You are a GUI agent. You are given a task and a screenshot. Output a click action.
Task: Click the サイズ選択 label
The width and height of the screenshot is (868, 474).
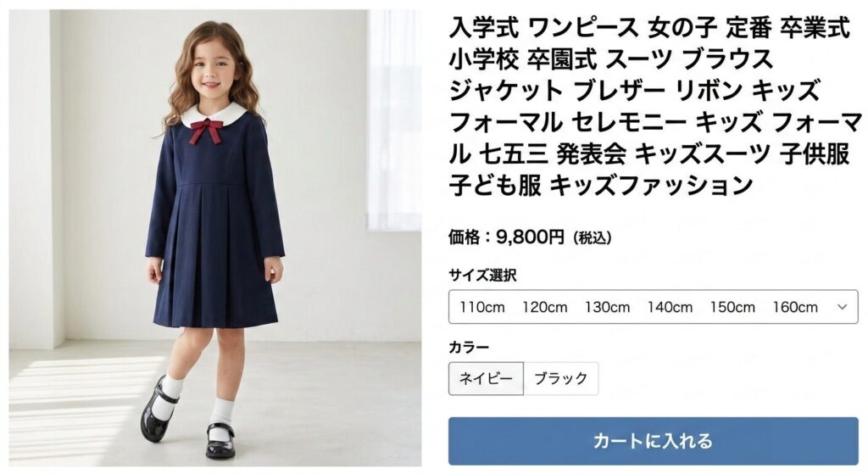[x=482, y=275]
